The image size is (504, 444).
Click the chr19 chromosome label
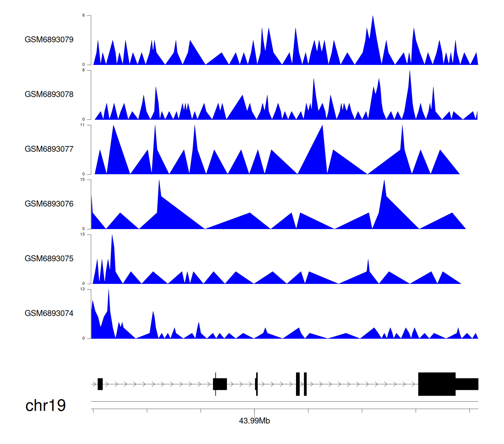(x=45, y=406)
